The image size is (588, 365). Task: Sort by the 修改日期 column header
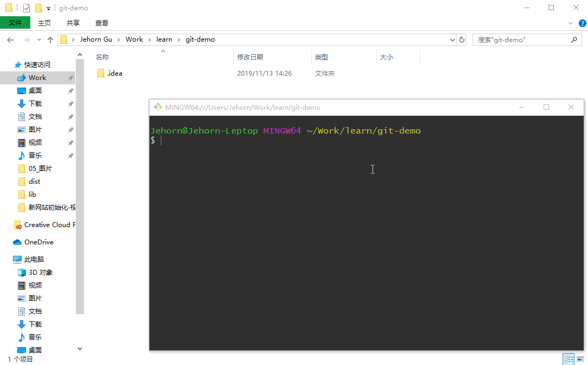tap(250, 57)
